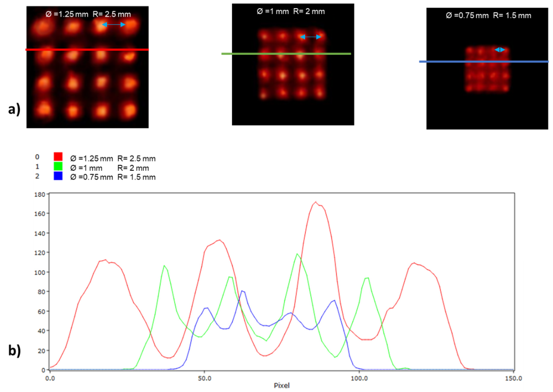Screen dimensions: 553x392
Task: Click the red profile line on first image
Action: (x=87, y=50)
